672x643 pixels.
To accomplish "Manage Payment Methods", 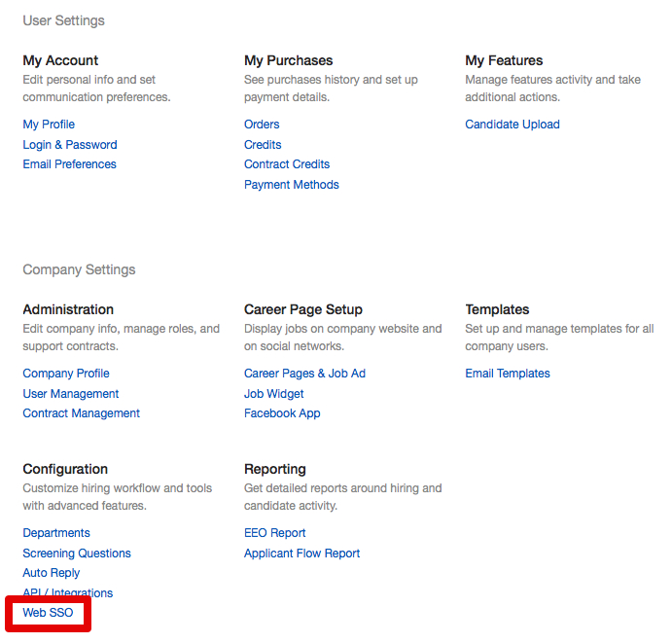I will (x=292, y=185).
